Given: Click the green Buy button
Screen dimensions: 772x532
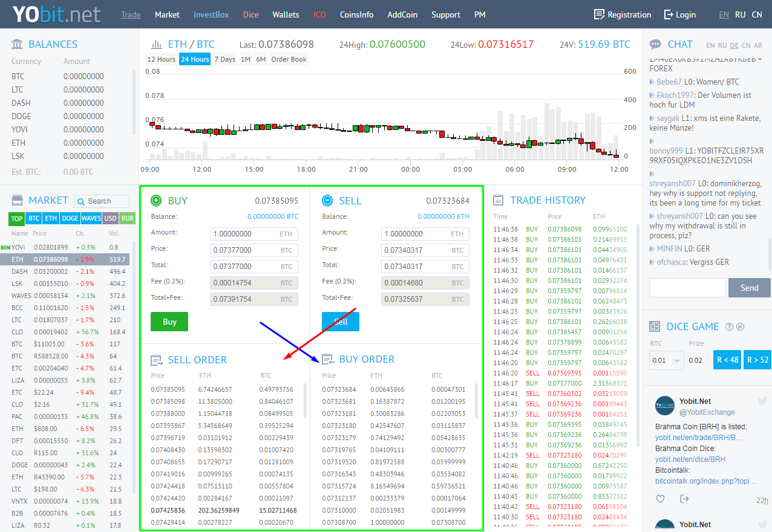Looking at the screenshot, I should [169, 322].
